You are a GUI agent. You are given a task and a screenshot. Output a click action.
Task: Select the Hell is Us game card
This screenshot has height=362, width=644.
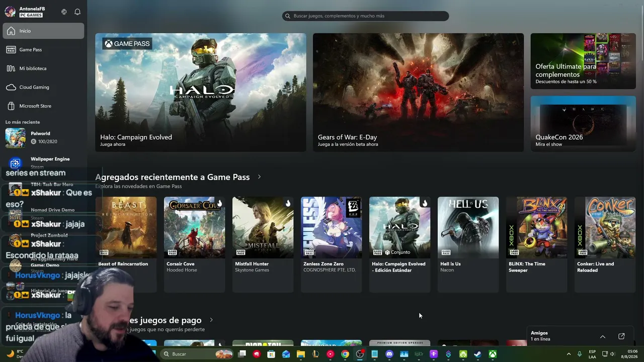tap(468, 244)
